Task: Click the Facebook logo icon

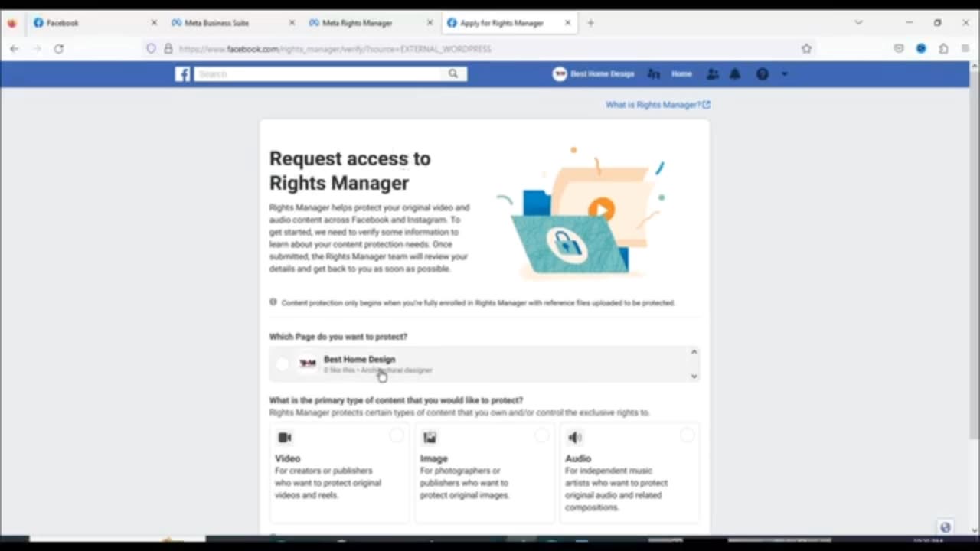Action: click(182, 74)
